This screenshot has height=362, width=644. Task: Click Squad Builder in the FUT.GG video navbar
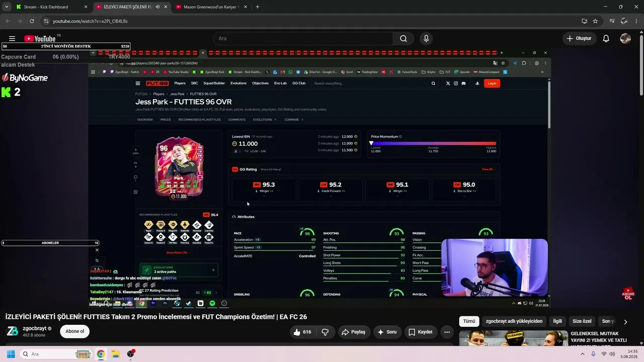pyautogui.click(x=214, y=83)
